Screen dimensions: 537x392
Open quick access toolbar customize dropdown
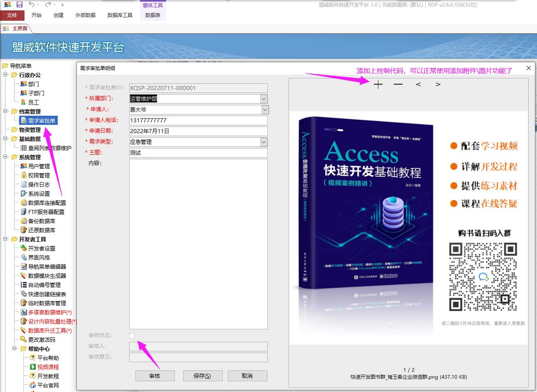pyautogui.click(x=62, y=5)
